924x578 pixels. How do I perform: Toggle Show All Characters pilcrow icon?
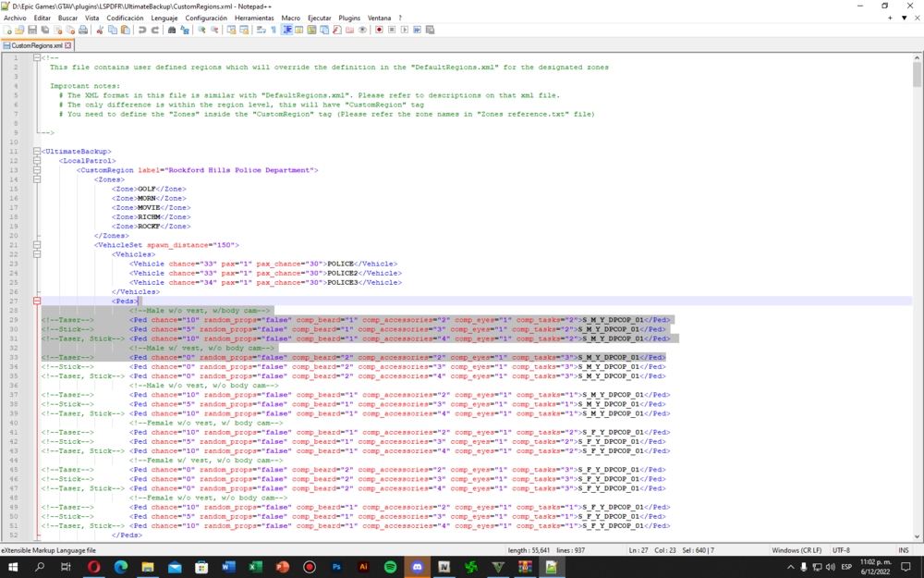pyautogui.click(x=273, y=30)
